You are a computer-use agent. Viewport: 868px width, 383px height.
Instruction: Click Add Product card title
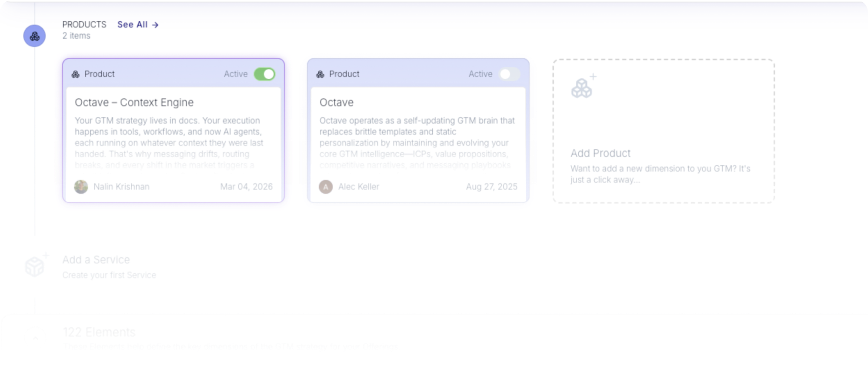[x=601, y=153]
